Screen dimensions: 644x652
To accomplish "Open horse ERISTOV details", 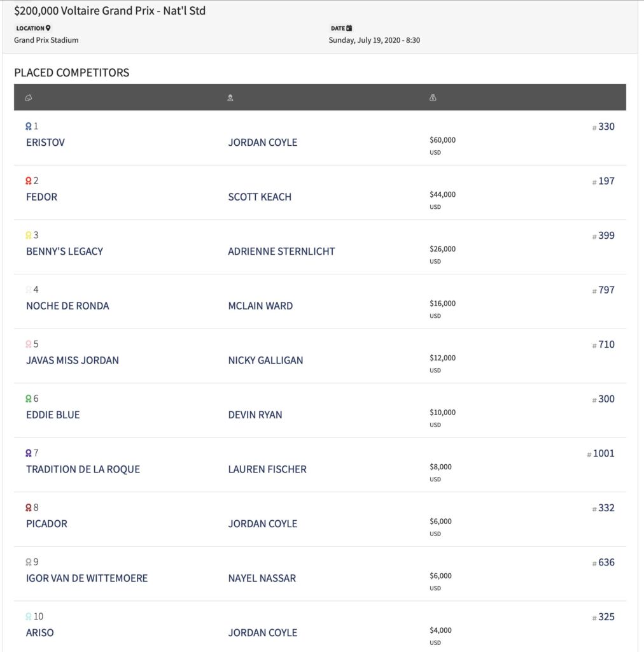I will (x=45, y=143).
